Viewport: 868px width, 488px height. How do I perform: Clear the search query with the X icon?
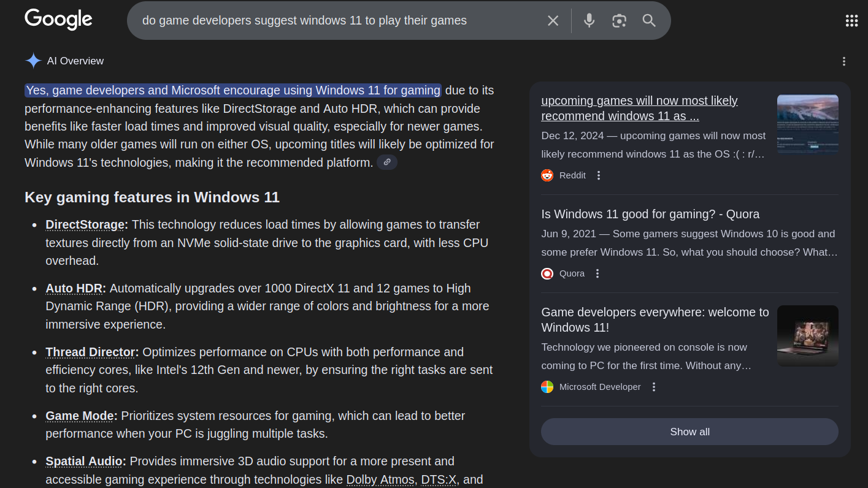click(553, 21)
